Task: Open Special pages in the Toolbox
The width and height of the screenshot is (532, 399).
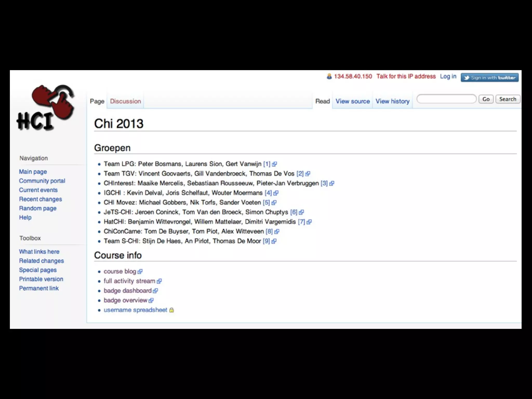Action: coord(38,270)
